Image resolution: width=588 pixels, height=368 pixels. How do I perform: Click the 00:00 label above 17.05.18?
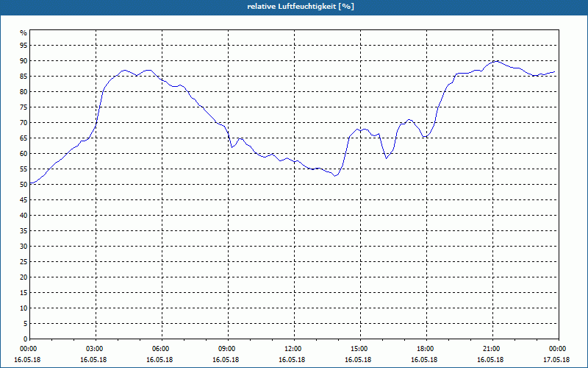point(559,349)
